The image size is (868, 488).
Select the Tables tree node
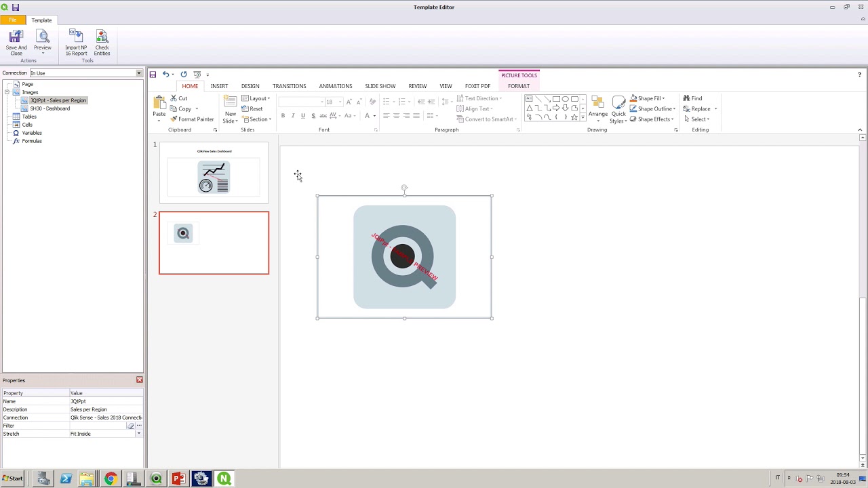click(29, 117)
